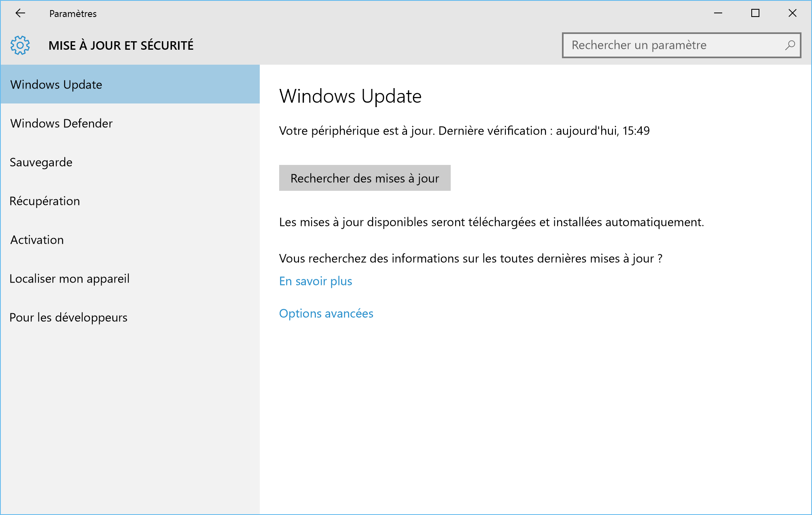
Task: Click Rechercher des mises à jour button
Action: click(x=365, y=178)
